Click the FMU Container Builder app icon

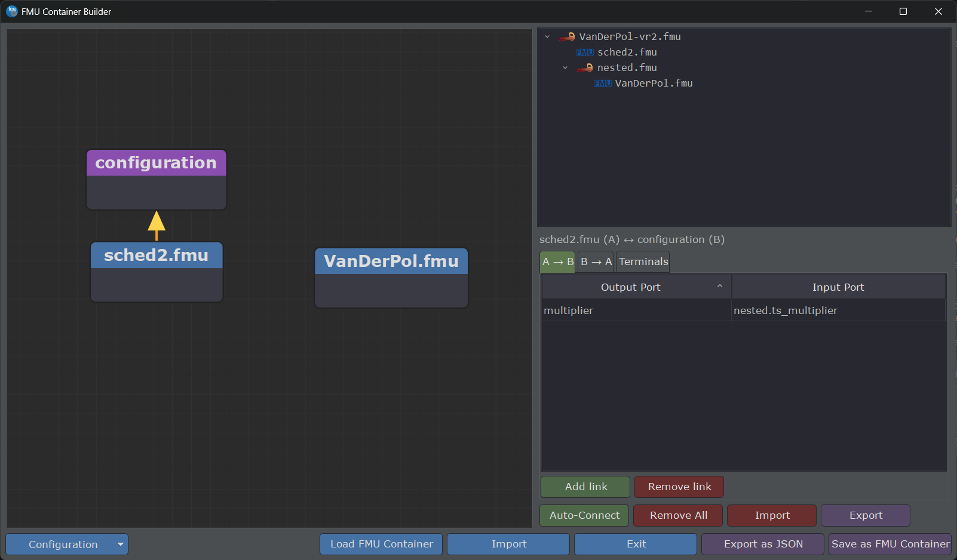coord(12,11)
